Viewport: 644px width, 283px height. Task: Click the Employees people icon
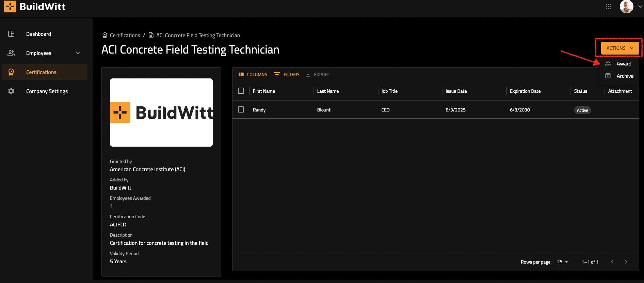pos(11,53)
